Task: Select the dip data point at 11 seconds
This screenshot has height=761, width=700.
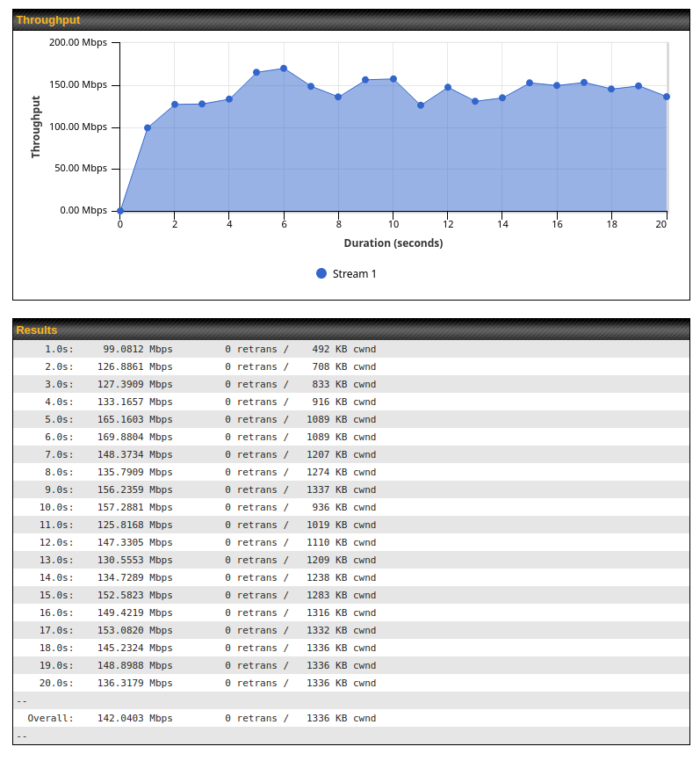Action: point(421,105)
